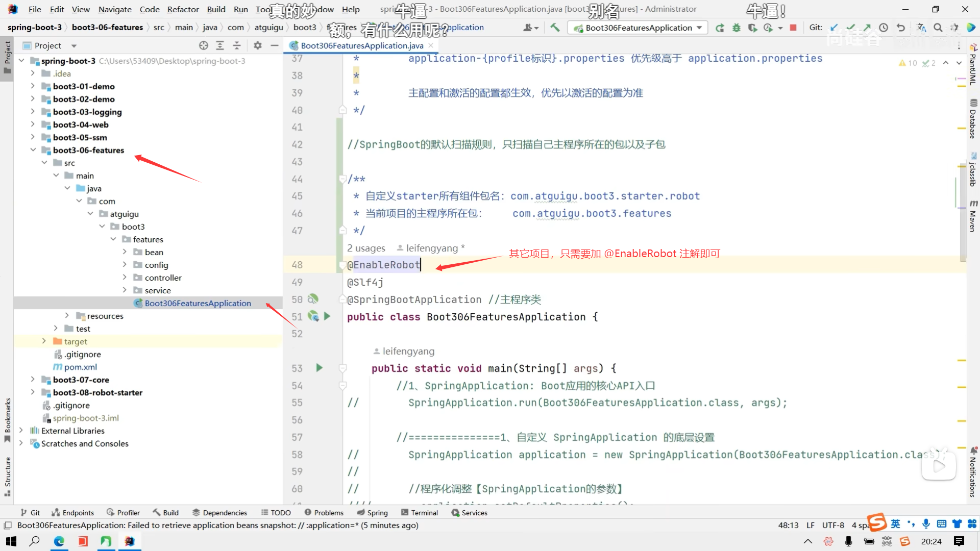The image size is (980, 551).
Task: Click the Debug bug icon
Action: coord(736,28)
